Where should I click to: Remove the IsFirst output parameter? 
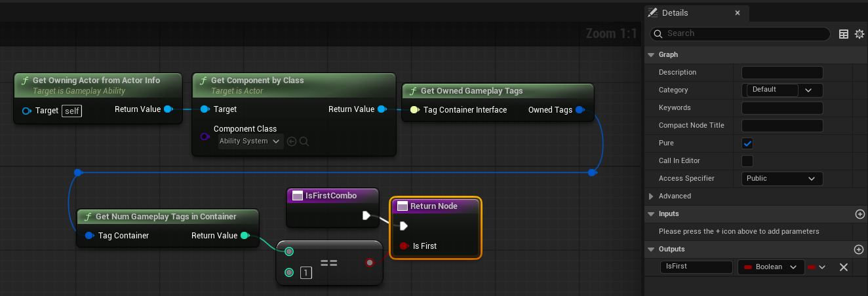(844, 267)
